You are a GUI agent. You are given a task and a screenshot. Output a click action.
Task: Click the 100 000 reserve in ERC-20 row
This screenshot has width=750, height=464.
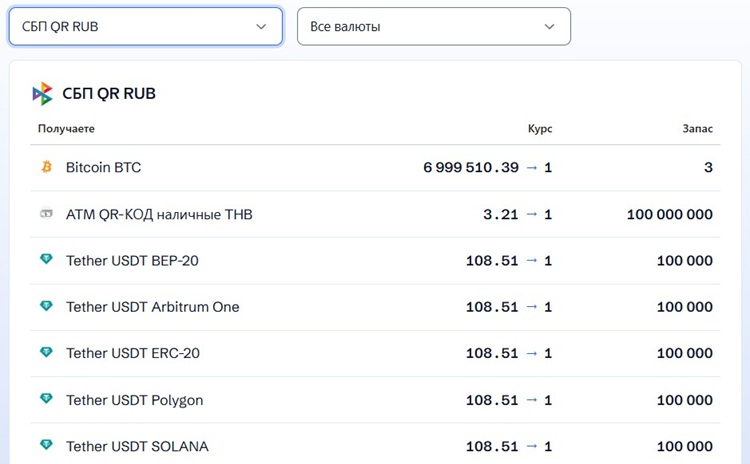point(684,353)
